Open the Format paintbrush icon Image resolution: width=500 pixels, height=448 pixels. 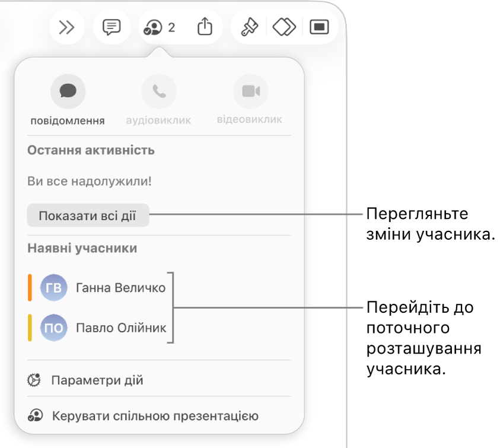tap(249, 27)
